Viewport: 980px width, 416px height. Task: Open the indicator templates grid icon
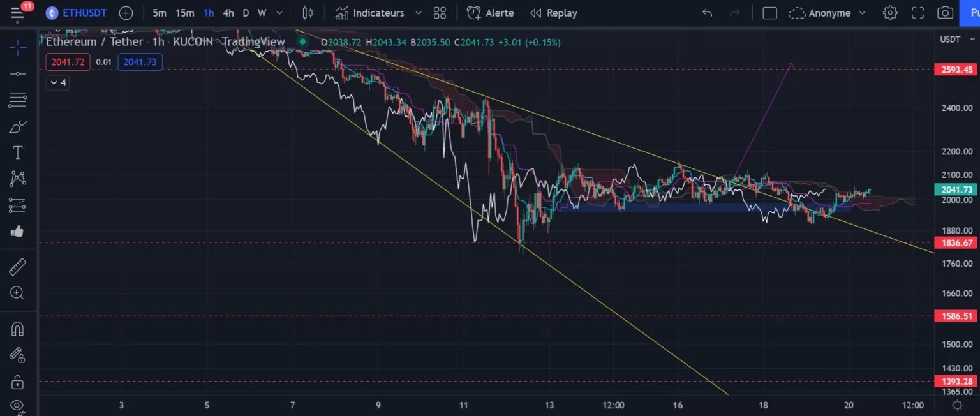[x=440, y=13]
